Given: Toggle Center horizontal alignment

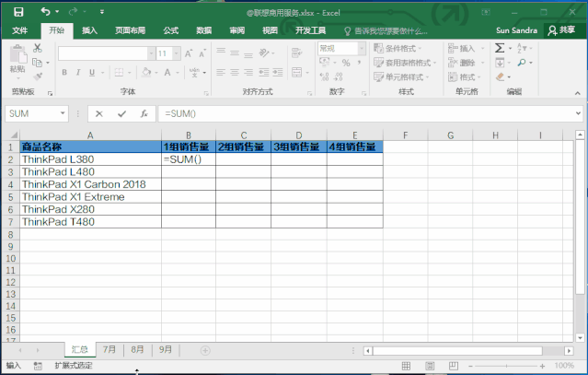Looking at the screenshot, I should tap(235, 72).
